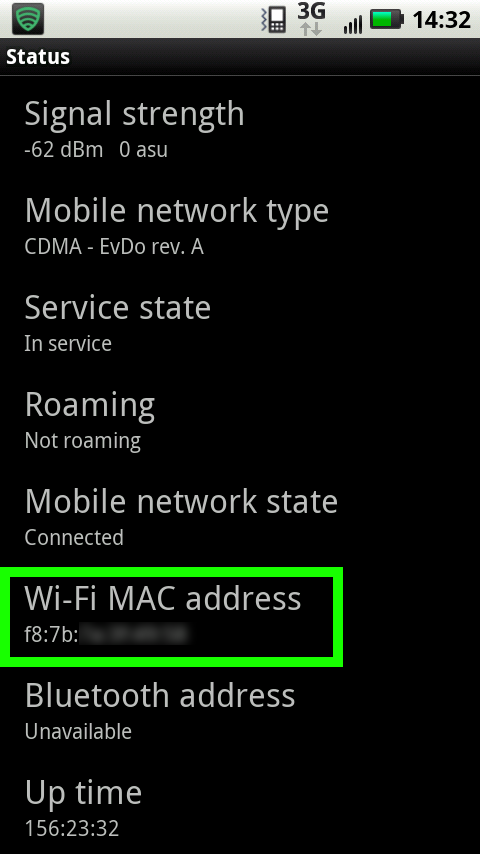Tap the Wi-Fi MAC address entry
This screenshot has height=854, width=480.
click(171, 617)
